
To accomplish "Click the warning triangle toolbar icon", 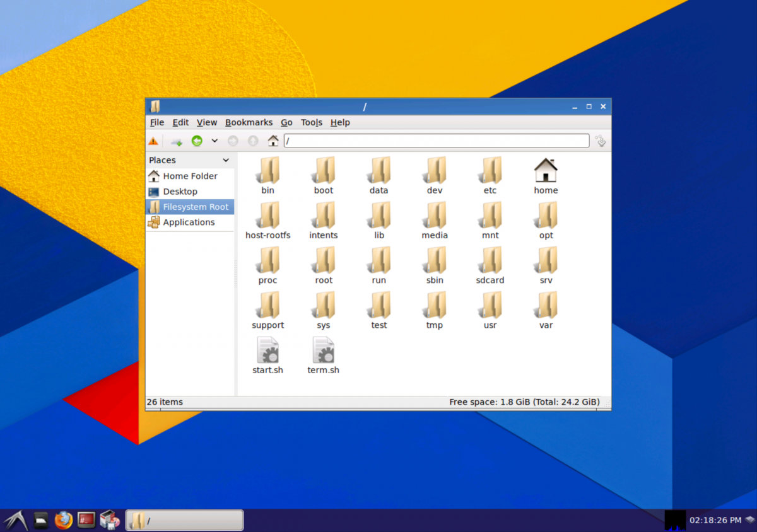I will (x=153, y=141).
